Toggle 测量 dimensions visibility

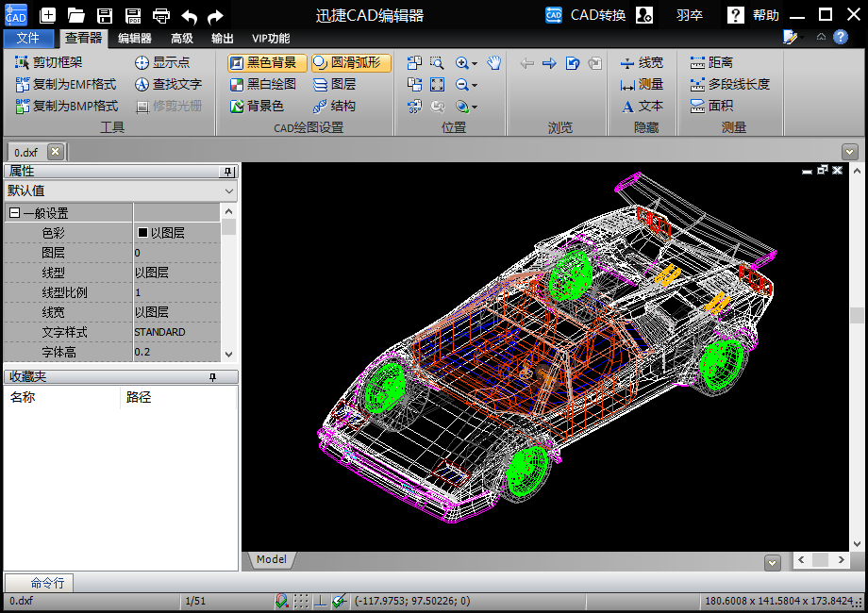(642, 84)
